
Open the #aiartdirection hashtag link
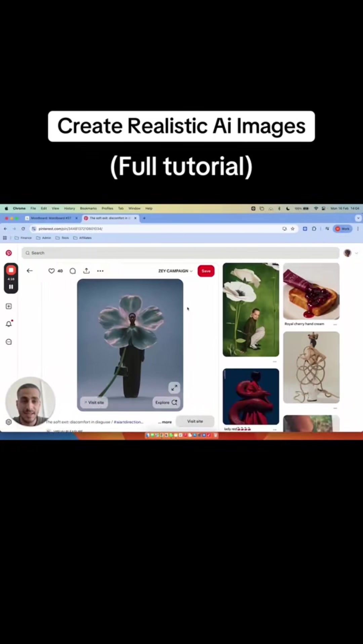coord(129,422)
